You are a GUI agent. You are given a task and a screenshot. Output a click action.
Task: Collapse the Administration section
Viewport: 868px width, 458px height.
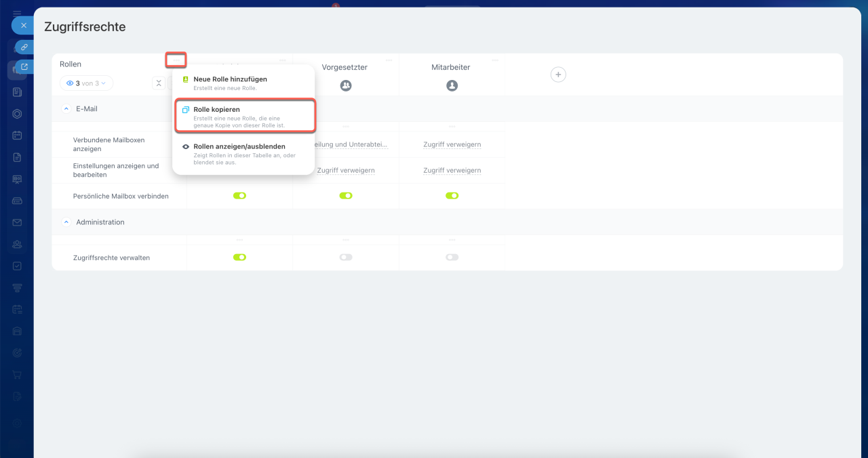click(66, 222)
